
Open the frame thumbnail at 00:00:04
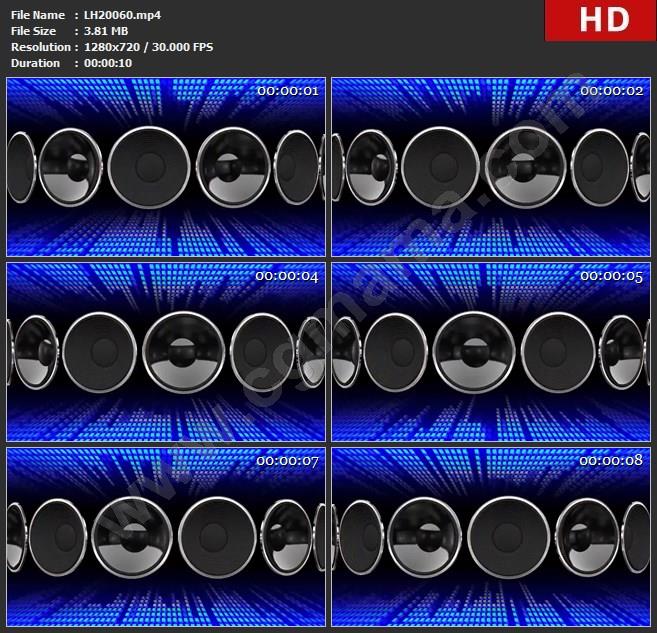[166, 352]
